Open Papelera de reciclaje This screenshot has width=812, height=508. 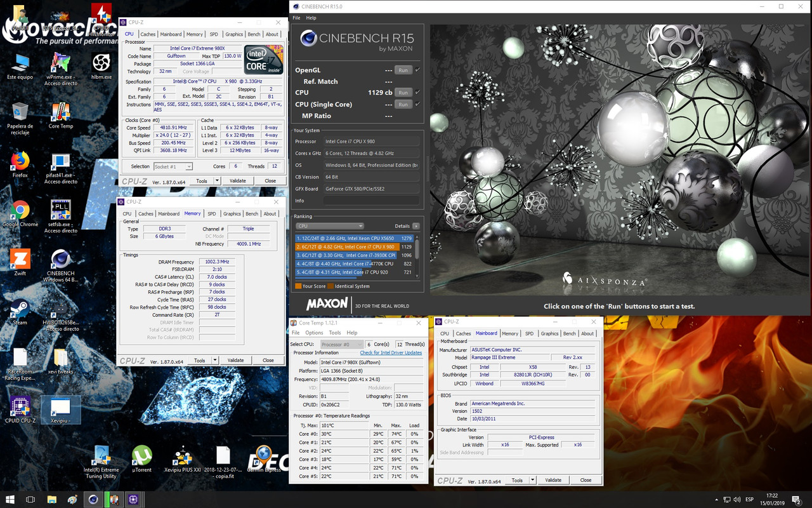20,119
